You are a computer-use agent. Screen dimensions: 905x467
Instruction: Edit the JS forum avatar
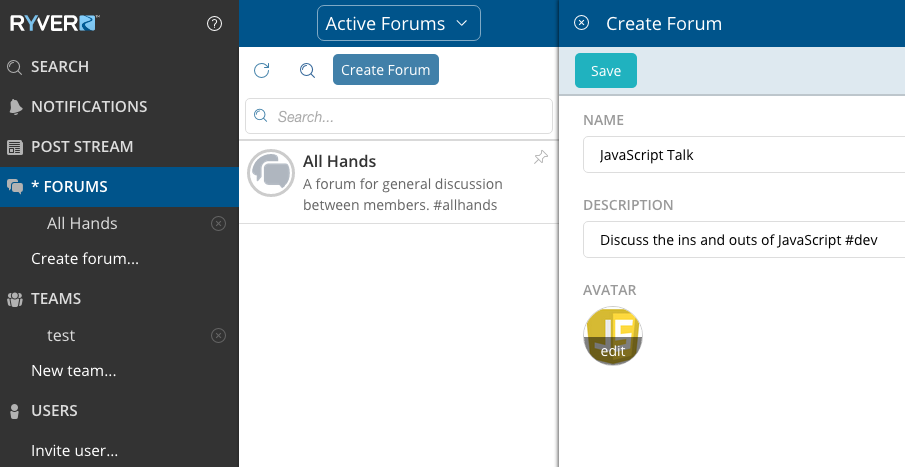pos(613,335)
